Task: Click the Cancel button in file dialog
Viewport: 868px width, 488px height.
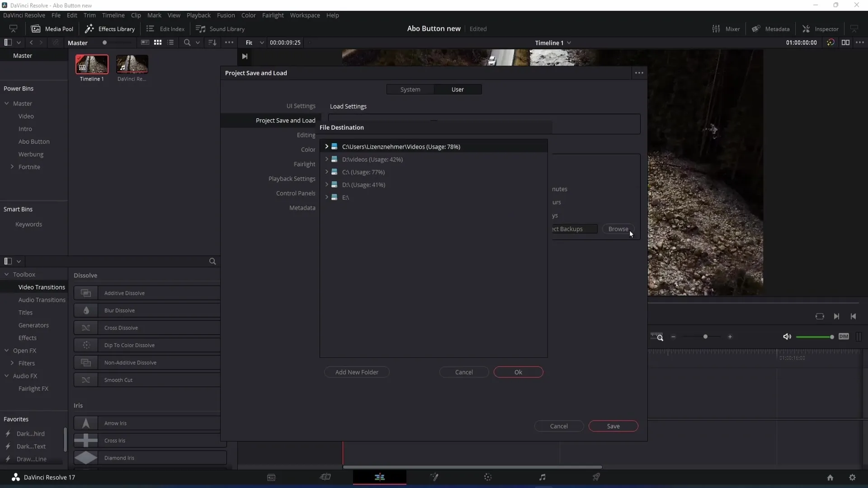Action: point(465,372)
